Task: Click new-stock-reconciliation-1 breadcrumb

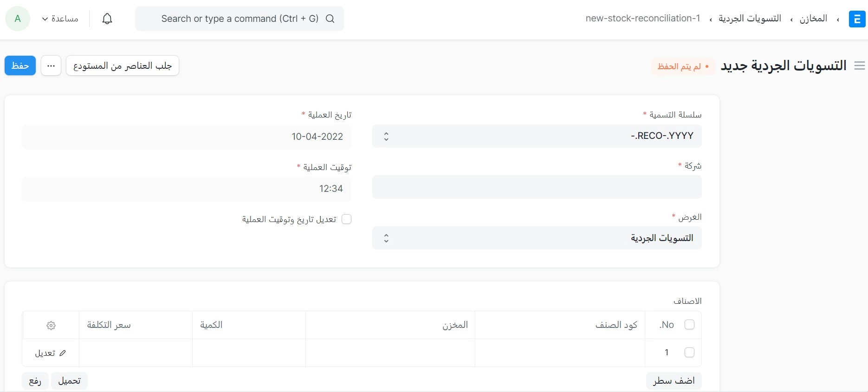Action: coord(643,19)
